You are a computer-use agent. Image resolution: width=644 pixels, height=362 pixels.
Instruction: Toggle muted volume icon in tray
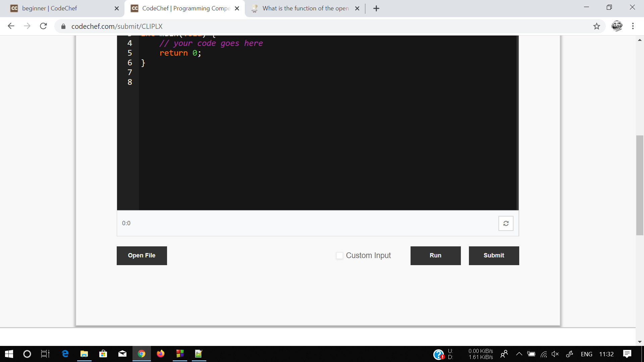point(555,354)
